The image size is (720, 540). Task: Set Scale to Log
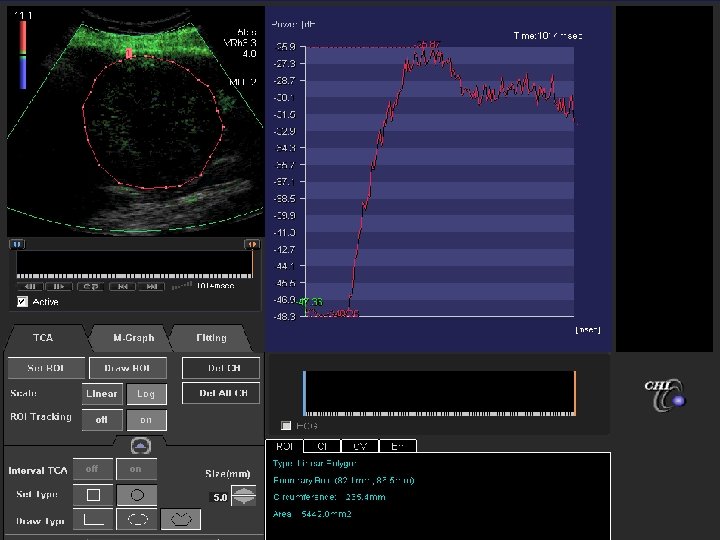point(146,394)
